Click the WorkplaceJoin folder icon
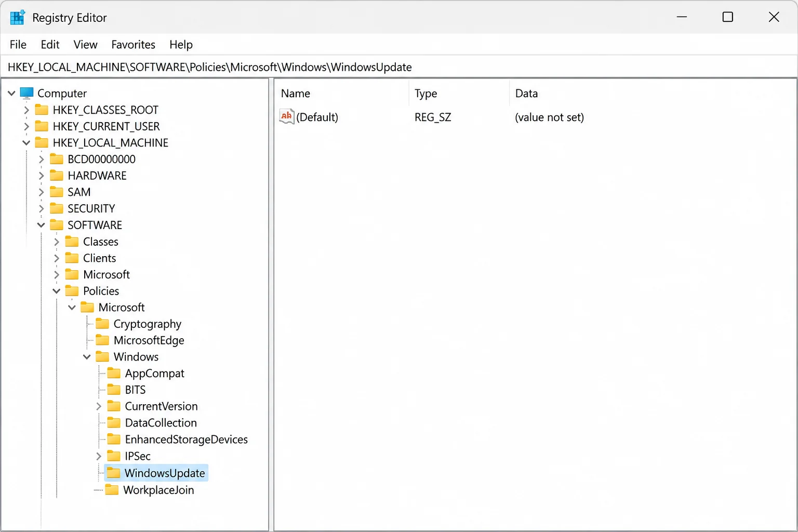Viewport: 798px width, 532px height. [112, 489]
